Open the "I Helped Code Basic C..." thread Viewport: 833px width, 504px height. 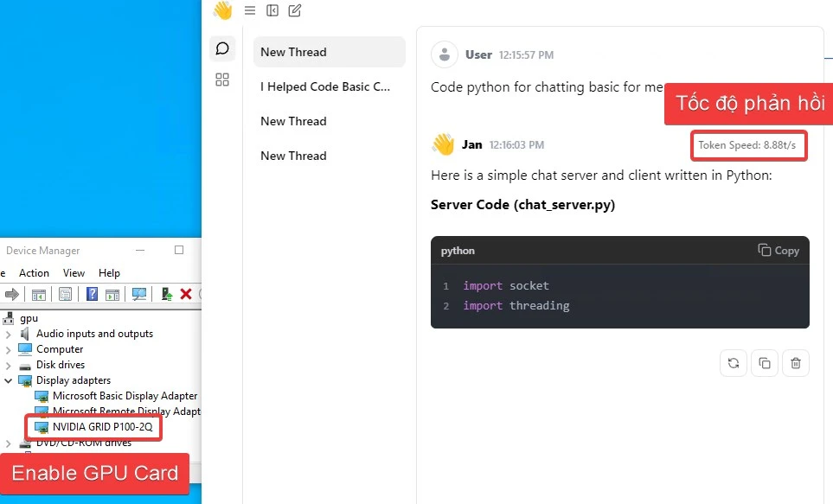coord(325,86)
